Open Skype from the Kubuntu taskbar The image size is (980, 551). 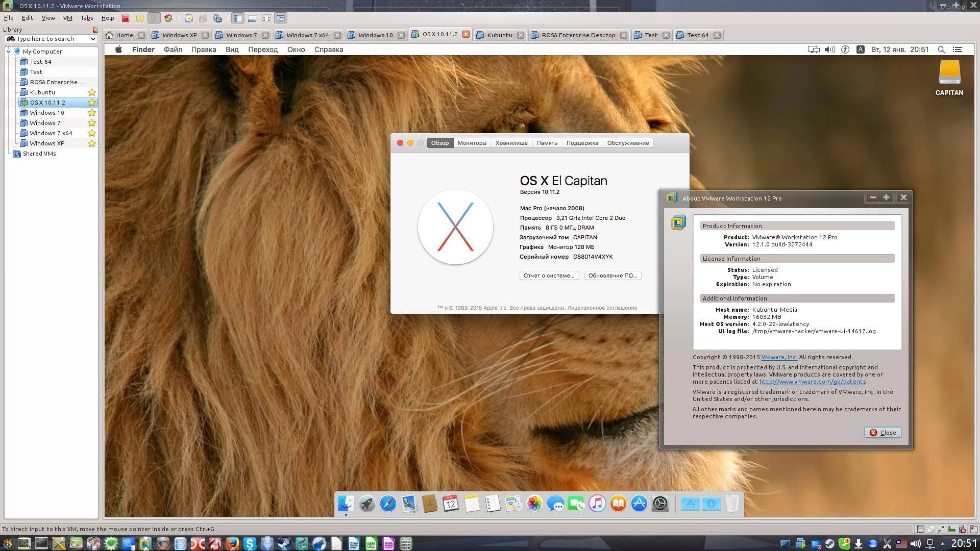pos(250,544)
